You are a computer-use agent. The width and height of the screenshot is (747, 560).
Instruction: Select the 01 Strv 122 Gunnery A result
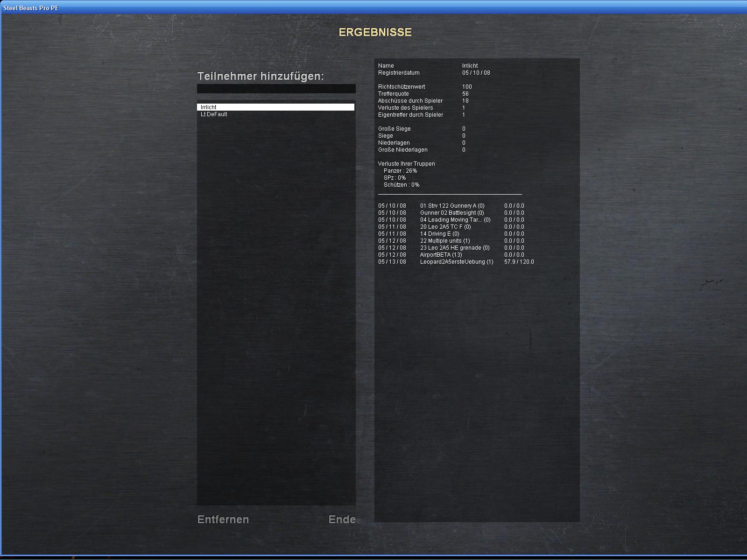451,206
